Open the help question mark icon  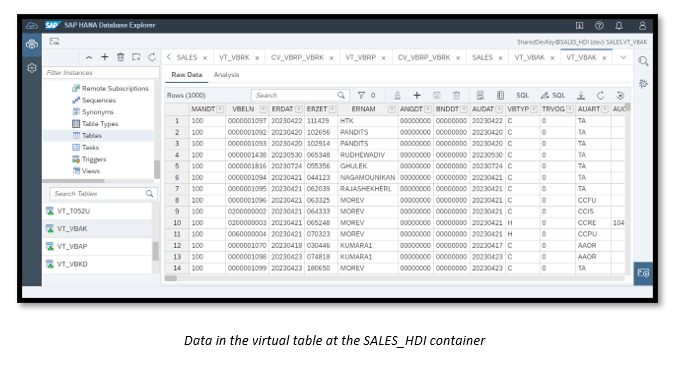(599, 26)
